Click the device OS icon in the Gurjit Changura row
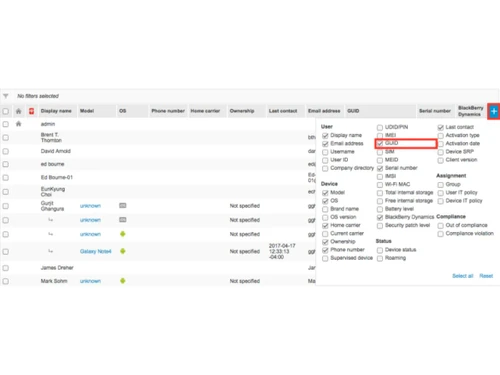Image resolution: width=500 pixels, height=375 pixels. click(123, 206)
